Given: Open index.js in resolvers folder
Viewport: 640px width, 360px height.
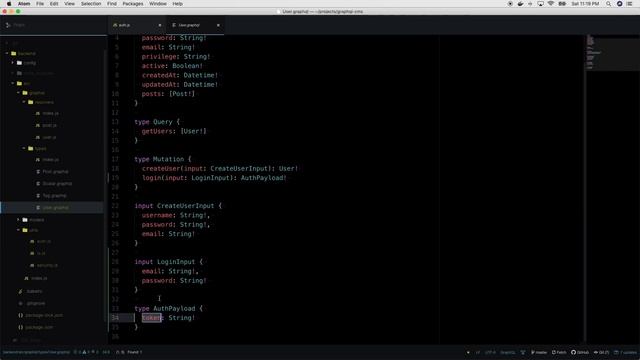Looking at the screenshot, I should click(51, 113).
